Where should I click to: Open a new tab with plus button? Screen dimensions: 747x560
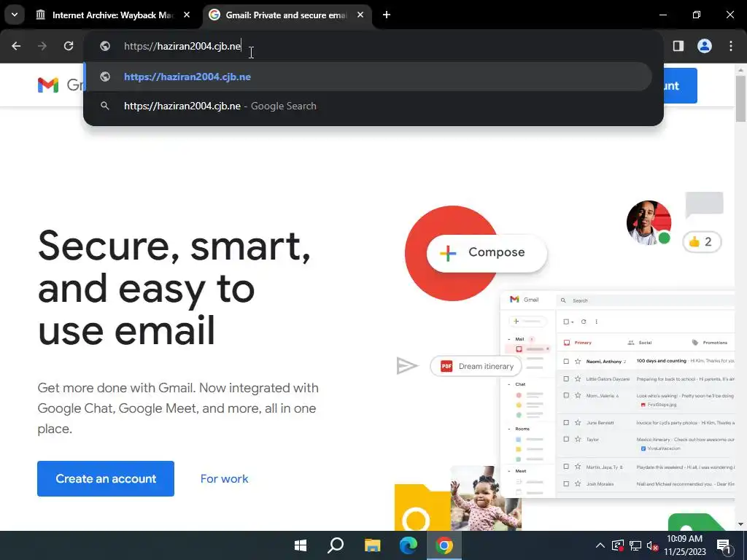point(387,15)
